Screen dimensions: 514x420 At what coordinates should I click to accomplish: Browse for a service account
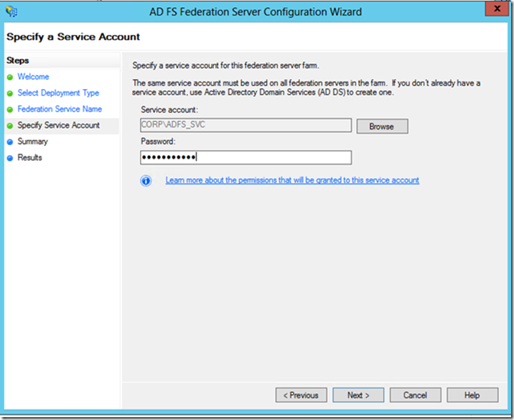[382, 126]
